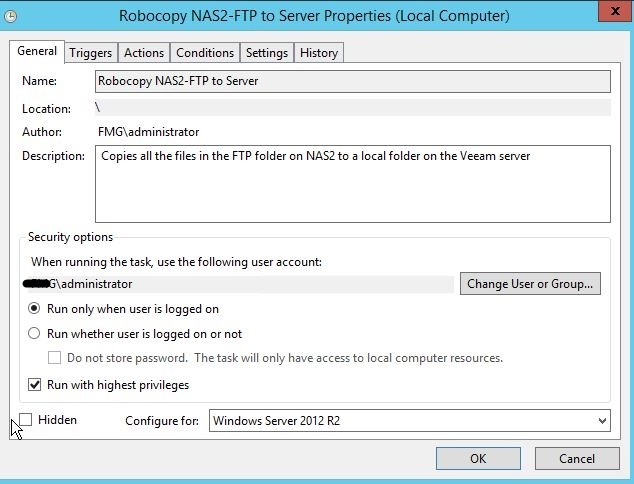Open the Actions tab
The width and height of the screenshot is (634, 484).
point(144,53)
